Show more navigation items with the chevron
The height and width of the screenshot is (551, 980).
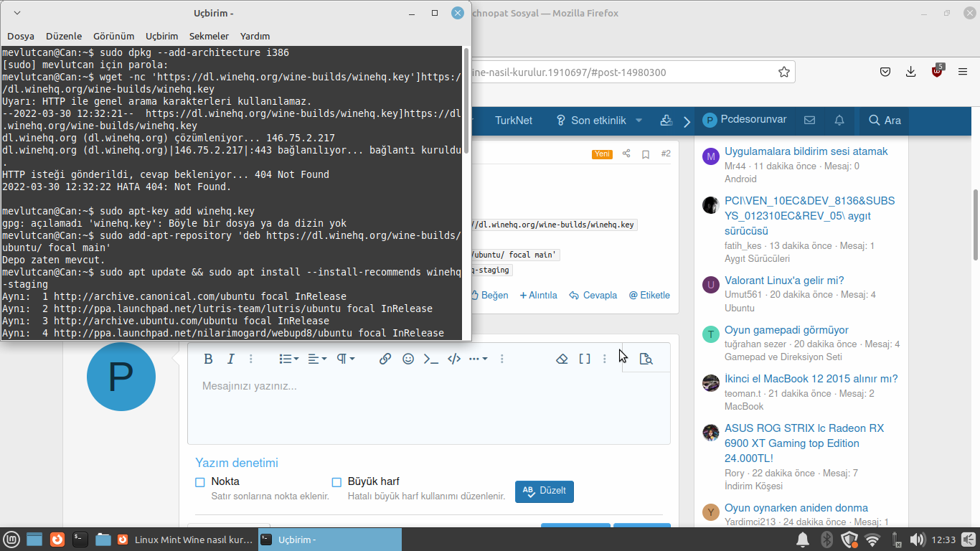[x=687, y=121]
